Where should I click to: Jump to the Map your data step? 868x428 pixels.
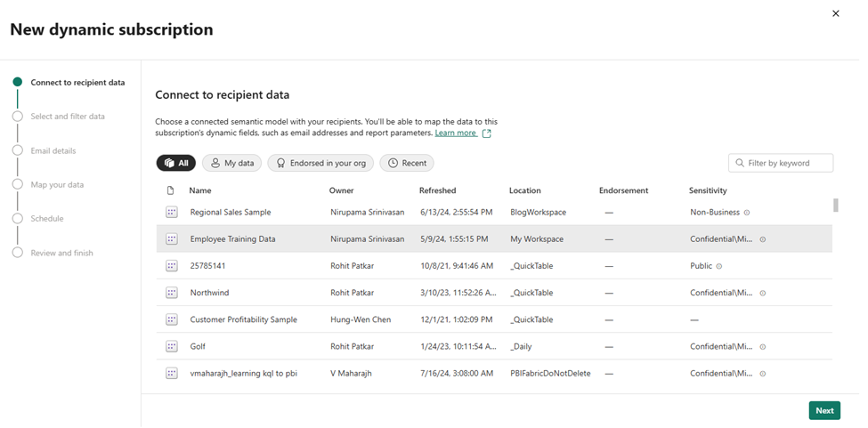(48, 185)
